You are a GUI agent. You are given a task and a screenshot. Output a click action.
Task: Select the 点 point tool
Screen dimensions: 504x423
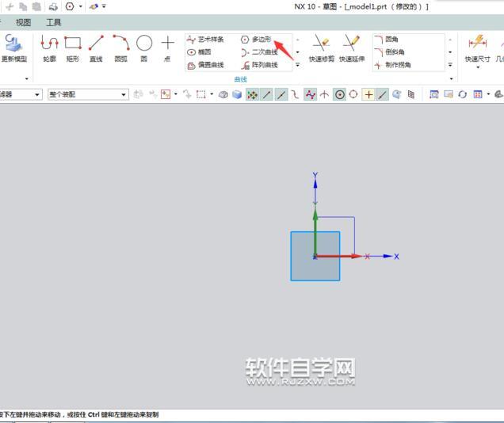click(167, 48)
